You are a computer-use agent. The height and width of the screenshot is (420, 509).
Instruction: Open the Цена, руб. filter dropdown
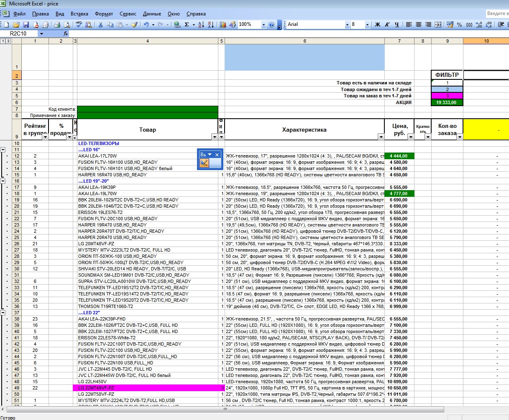[411, 137]
